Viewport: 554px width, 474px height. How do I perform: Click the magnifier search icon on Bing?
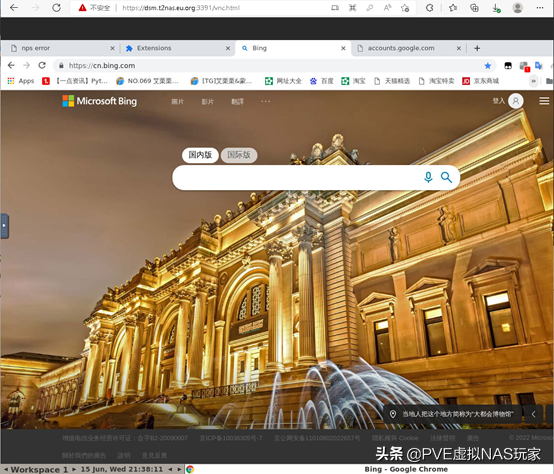pos(446,177)
